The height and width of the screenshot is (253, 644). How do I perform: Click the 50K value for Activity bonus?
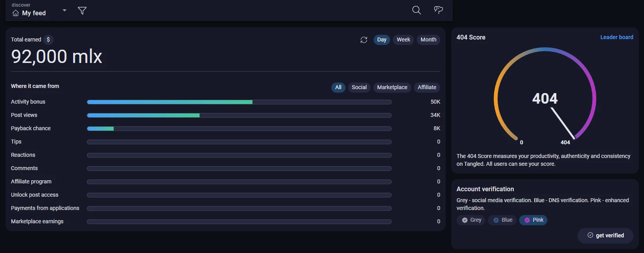point(435,102)
